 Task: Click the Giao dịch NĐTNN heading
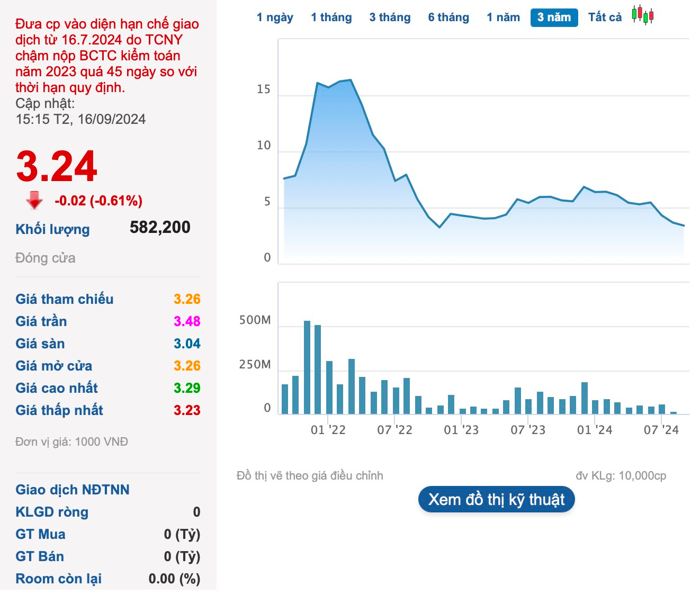[x=73, y=490]
